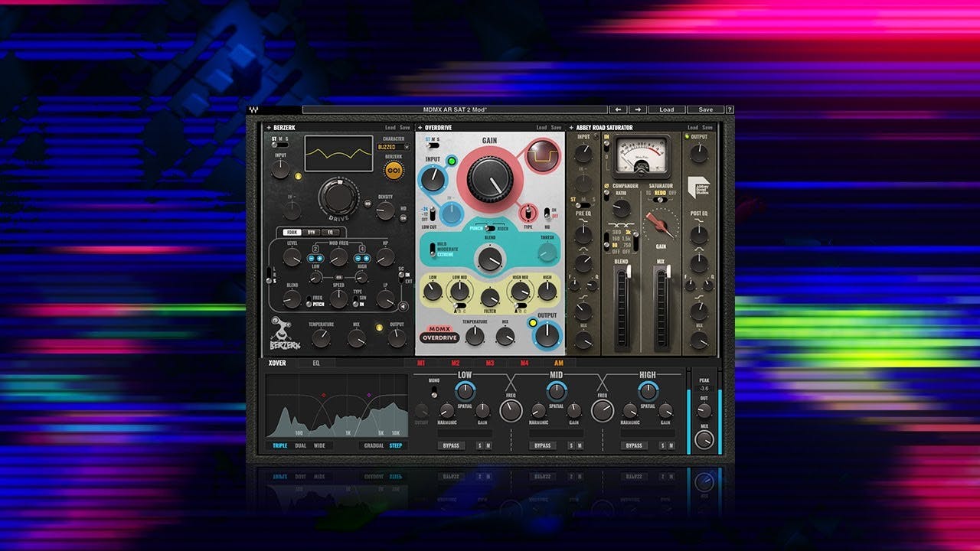Viewport: 980px width, 551px height.
Task: Click the Load button at the top
Action: [667, 109]
